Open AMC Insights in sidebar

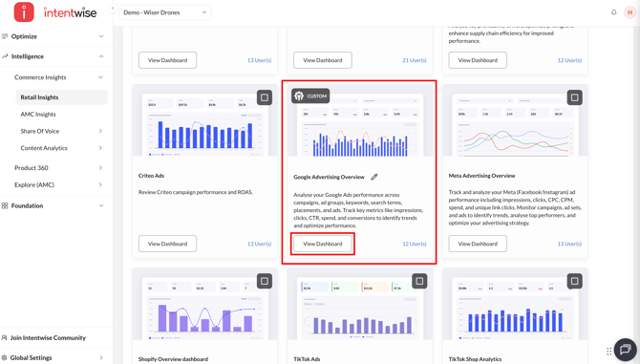[x=38, y=115]
